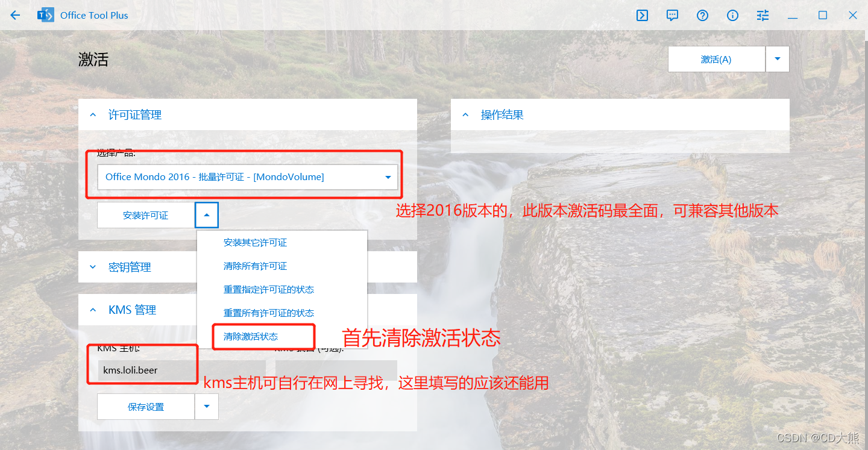Click the KMS host field kms.loli.beer
868x450 pixels.
181,370
